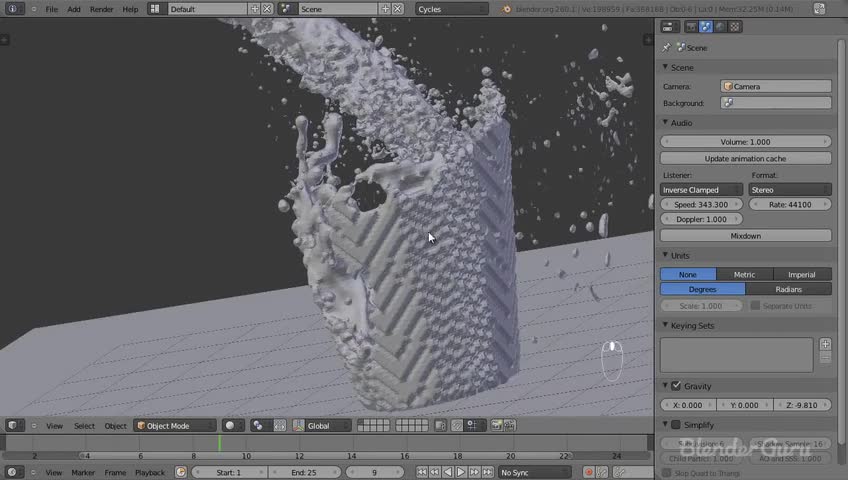848x480 pixels.
Task: Switch to World properties tab
Action: (x=720, y=26)
